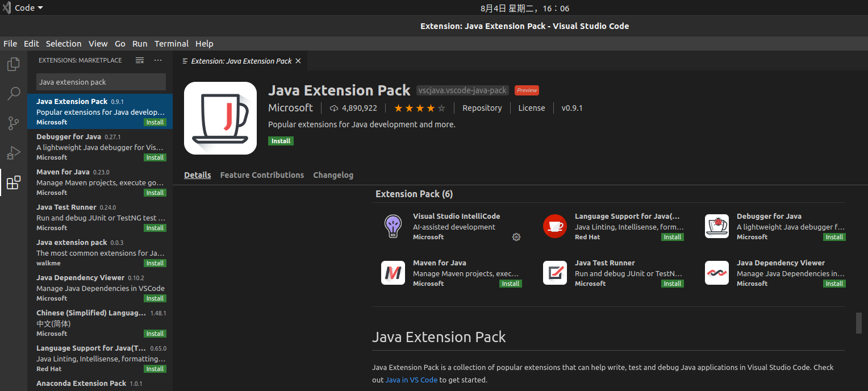Click the v0.9.1 version label
This screenshot has height=391, width=868.
pos(572,108)
